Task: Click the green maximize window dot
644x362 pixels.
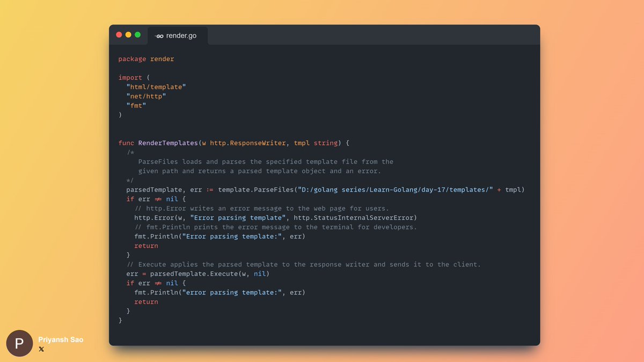Action: tap(137, 35)
